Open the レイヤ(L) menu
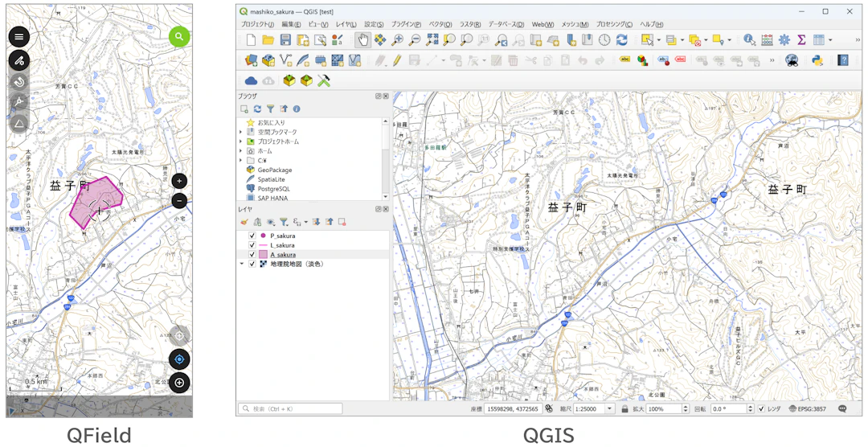Viewport: 868px width, 447px height. pos(346,24)
